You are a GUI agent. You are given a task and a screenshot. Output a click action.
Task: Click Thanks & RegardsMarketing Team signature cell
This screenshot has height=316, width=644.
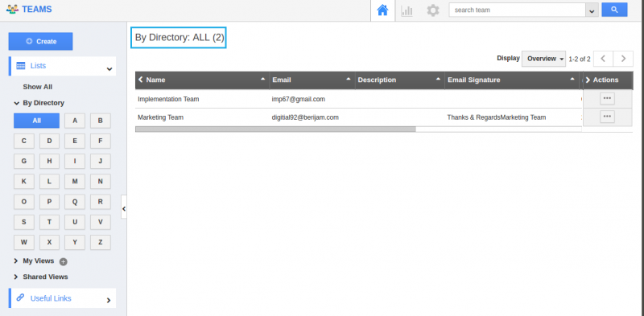pyautogui.click(x=497, y=117)
